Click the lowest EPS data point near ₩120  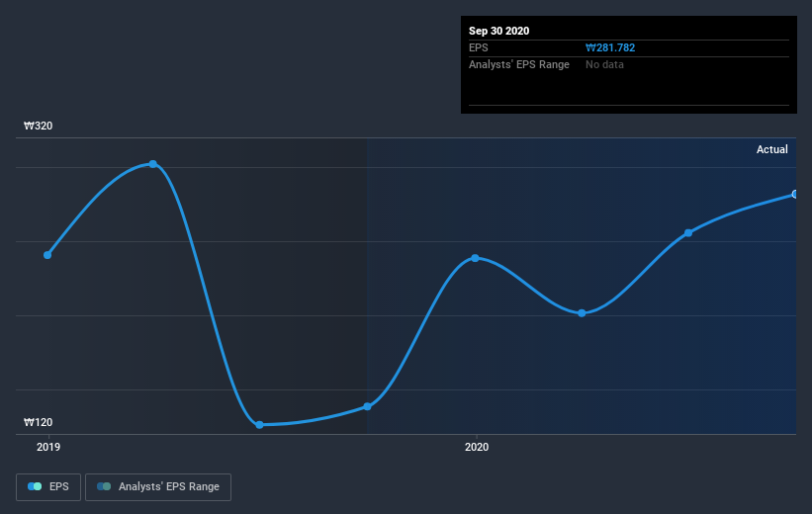260,425
